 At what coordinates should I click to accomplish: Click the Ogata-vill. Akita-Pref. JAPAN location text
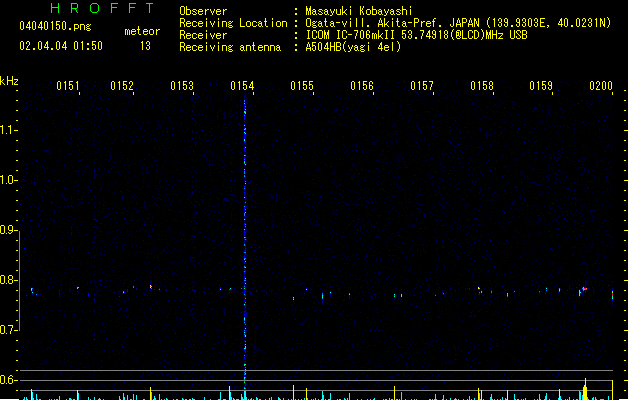coord(458,23)
